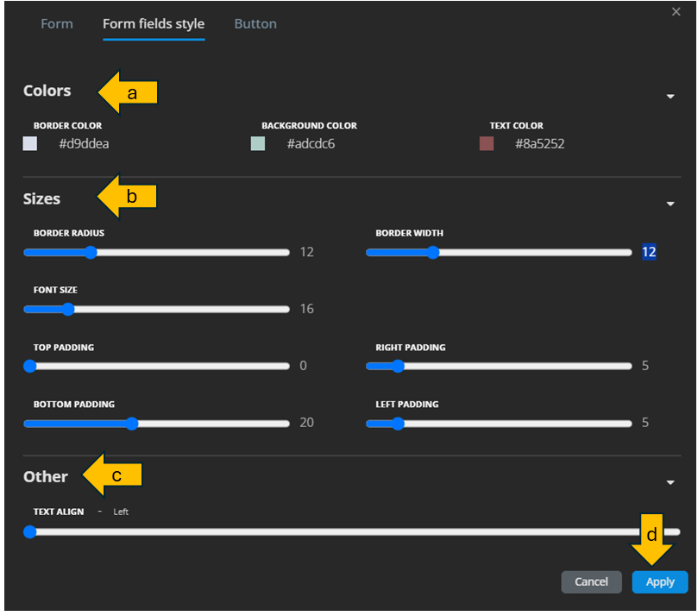Screen dimensions: 698x616
Task: Switch to the Form tab
Action: point(57,24)
